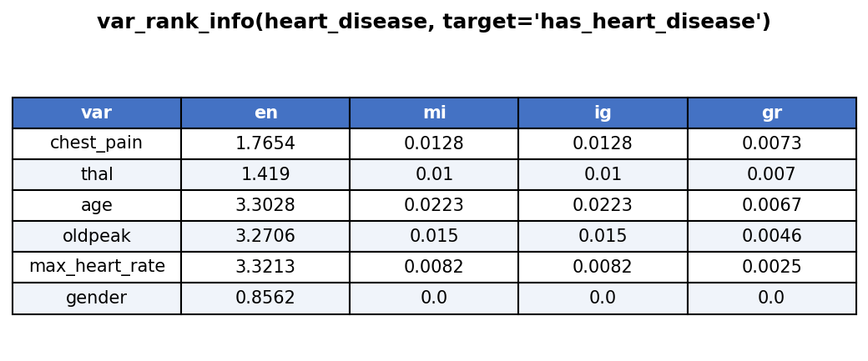The height and width of the screenshot is (361, 868).
Task: Click the thal variable cell
Action: (96, 175)
